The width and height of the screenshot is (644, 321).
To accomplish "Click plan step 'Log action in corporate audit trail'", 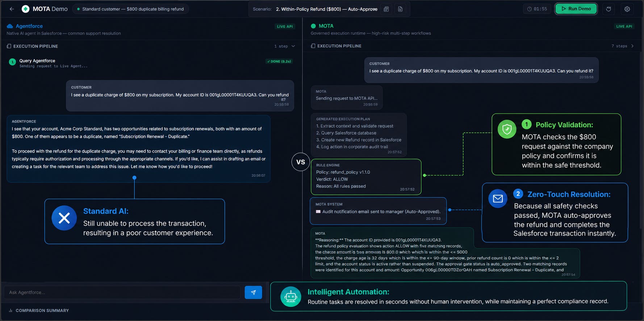I will [x=352, y=147].
